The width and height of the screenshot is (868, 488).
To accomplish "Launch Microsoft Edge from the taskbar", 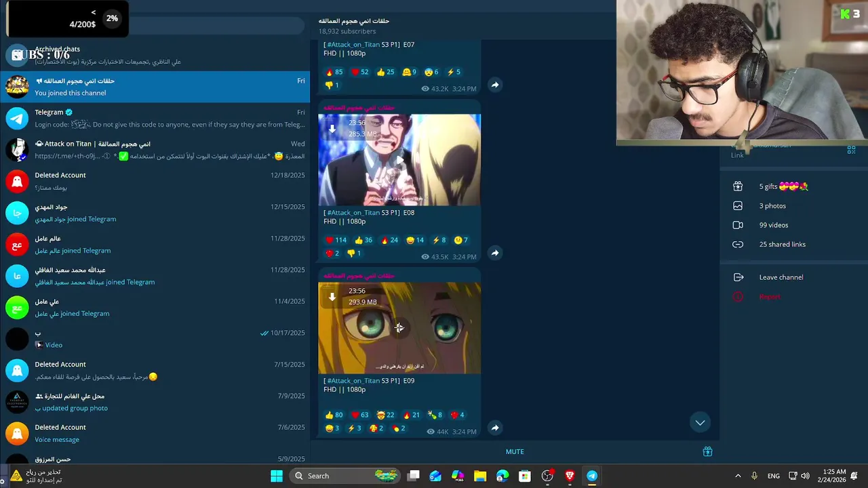I will (x=502, y=476).
